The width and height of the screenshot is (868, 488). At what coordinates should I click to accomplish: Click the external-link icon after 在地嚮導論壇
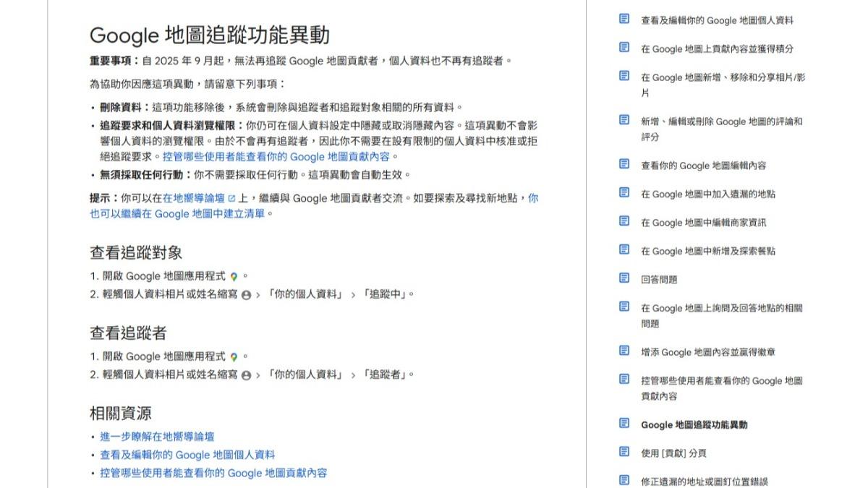[231, 198]
